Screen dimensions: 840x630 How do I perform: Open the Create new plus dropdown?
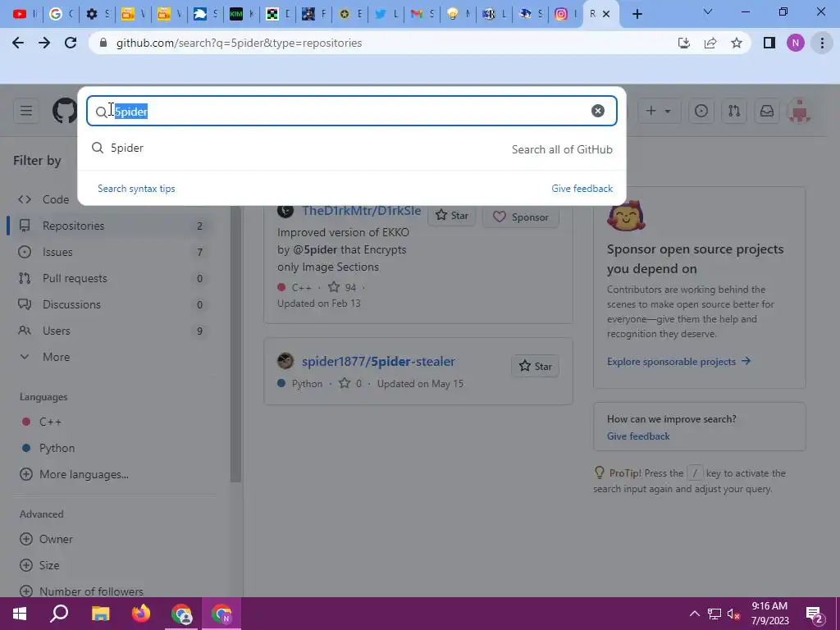click(x=659, y=111)
